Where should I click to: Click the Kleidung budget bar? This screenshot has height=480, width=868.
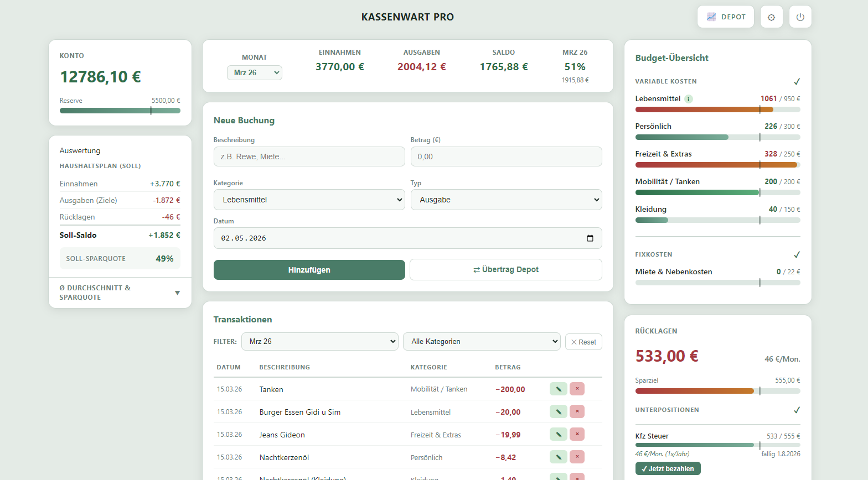pos(718,220)
